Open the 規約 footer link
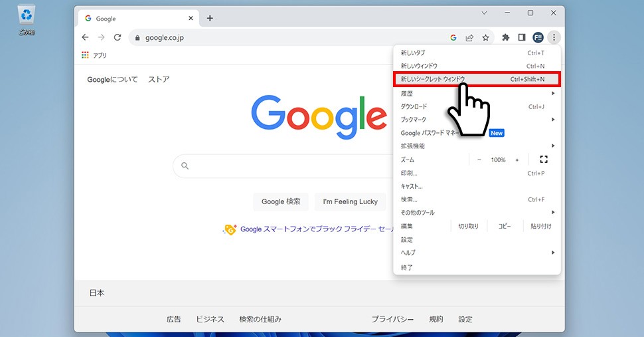Viewport: 644px width, 337px height. pos(436,319)
